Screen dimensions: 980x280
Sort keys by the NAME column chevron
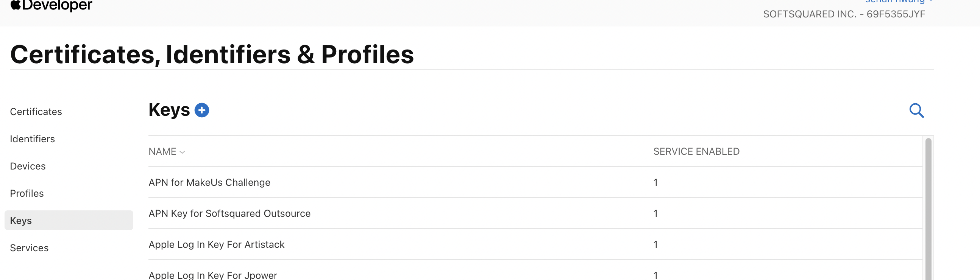182,152
